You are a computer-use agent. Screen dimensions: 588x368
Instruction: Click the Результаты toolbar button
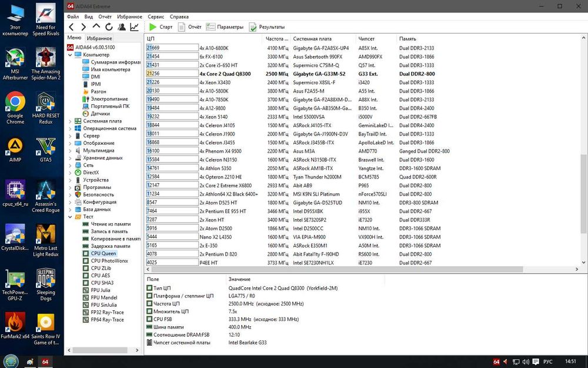pos(266,26)
